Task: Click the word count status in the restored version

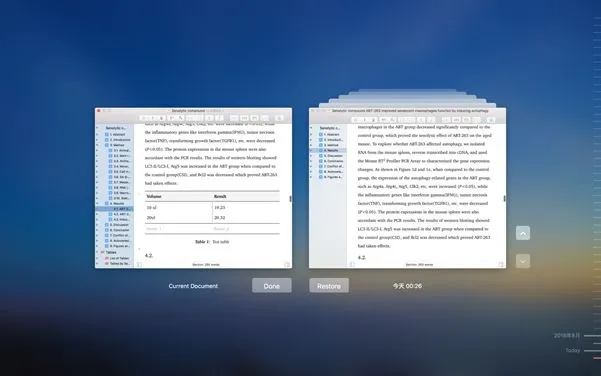Action: [x=419, y=264]
